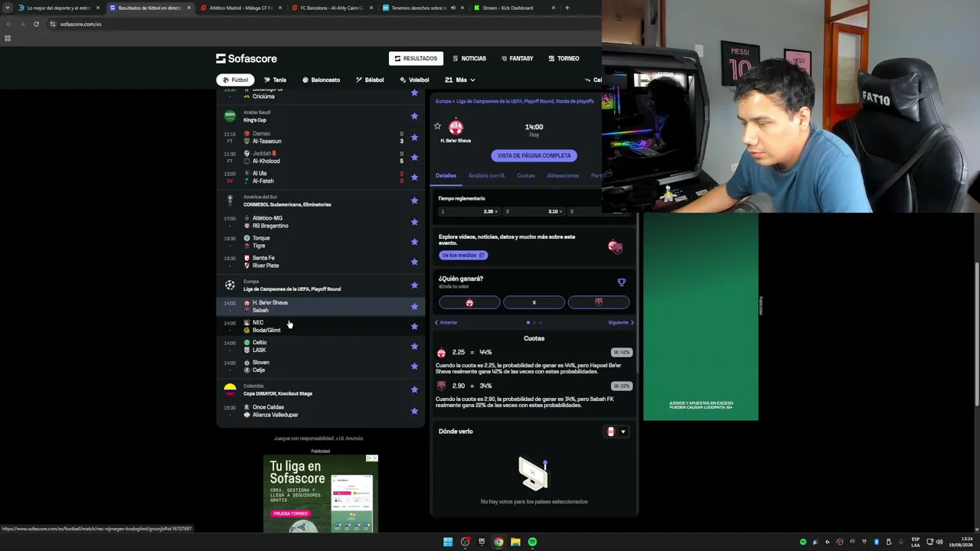This screenshot has width=980, height=551.
Task: Select the Béisbol sport filter
Action: point(370,80)
